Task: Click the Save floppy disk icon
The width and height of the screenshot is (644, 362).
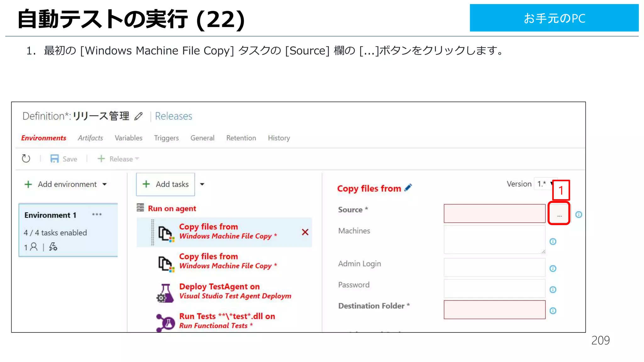Action: click(54, 159)
